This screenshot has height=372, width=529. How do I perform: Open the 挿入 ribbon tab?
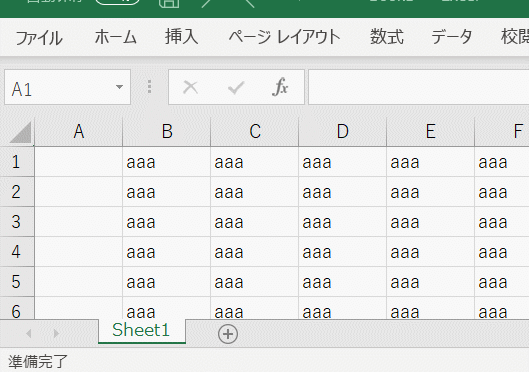(182, 37)
